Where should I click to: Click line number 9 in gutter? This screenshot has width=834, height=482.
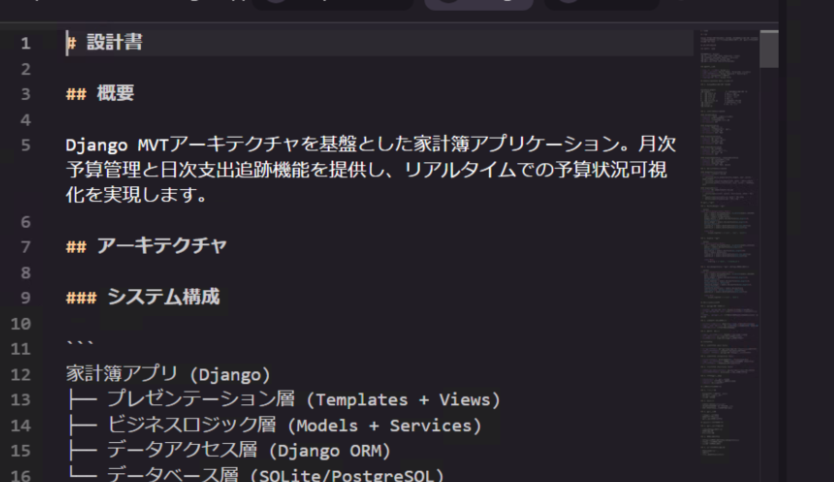point(26,297)
